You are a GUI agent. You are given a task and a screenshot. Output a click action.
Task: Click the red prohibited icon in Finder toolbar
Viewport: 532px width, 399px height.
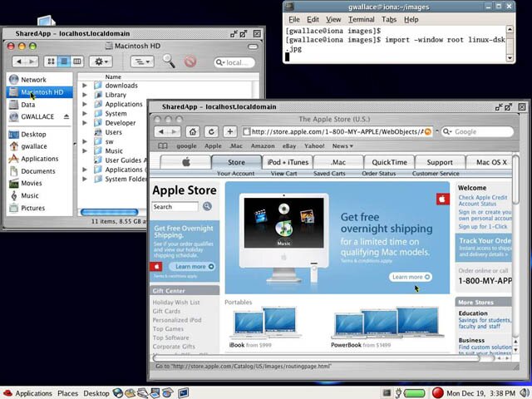click(190, 62)
